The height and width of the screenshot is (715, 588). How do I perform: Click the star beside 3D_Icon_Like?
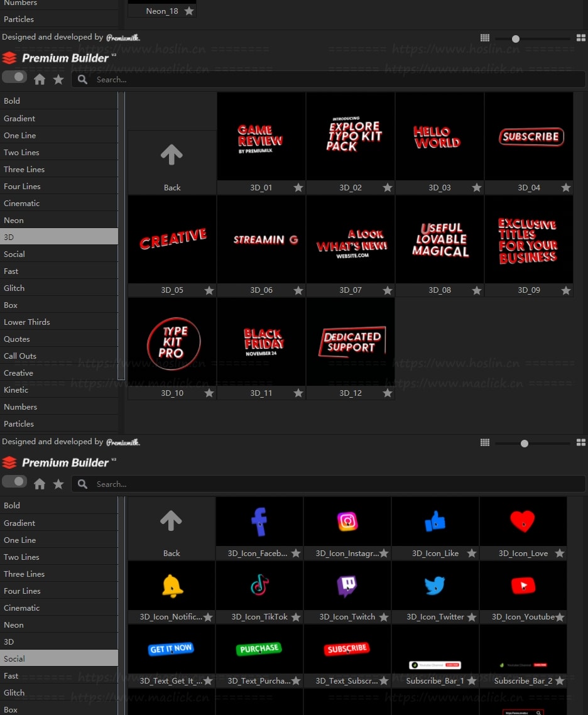click(x=472, y=553)
